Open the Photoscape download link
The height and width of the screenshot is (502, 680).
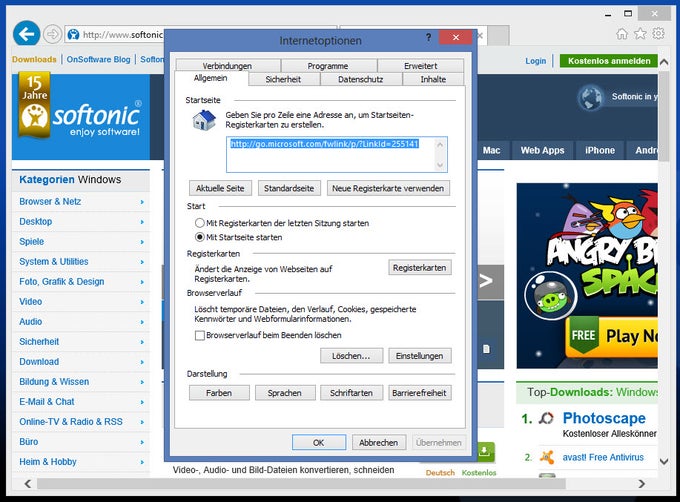coord(604,418)
